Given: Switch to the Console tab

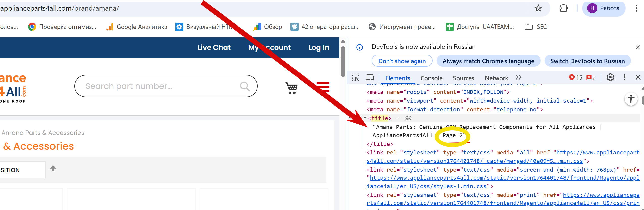Looking at the screenshot, I should 432,78.
